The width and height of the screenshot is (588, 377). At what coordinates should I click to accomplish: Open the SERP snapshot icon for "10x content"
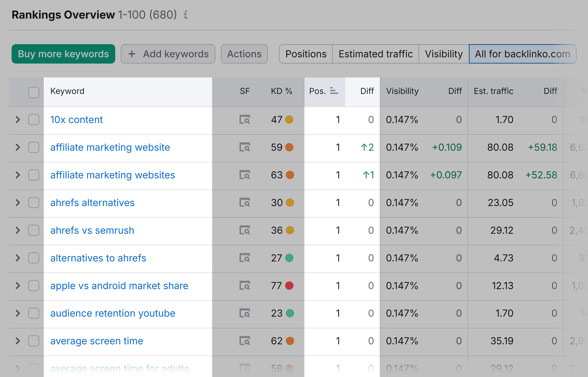pyautogui.click(x=245, y=120)
